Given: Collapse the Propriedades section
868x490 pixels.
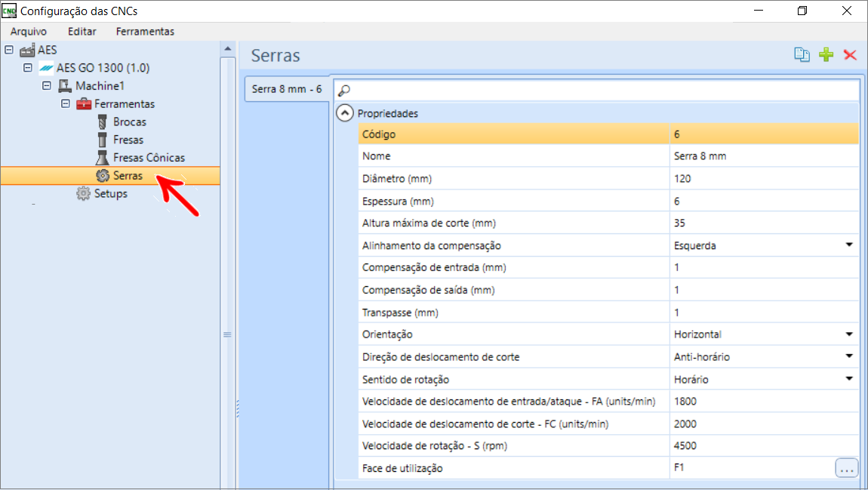Looking at the screenshot, I should point(344,113).
